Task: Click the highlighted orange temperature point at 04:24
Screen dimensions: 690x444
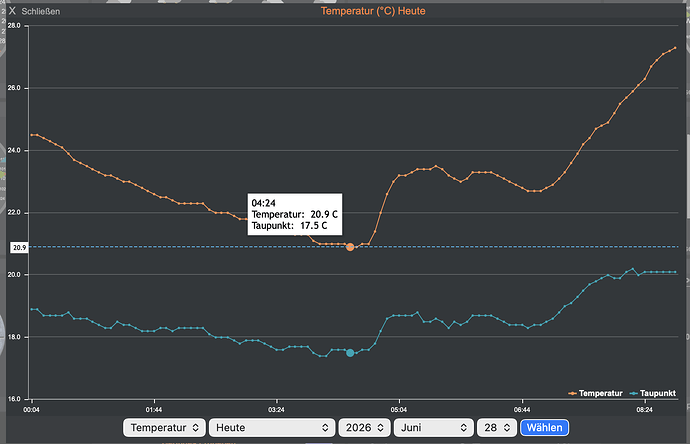Action: pyautogui.click(x=350, y=247)
